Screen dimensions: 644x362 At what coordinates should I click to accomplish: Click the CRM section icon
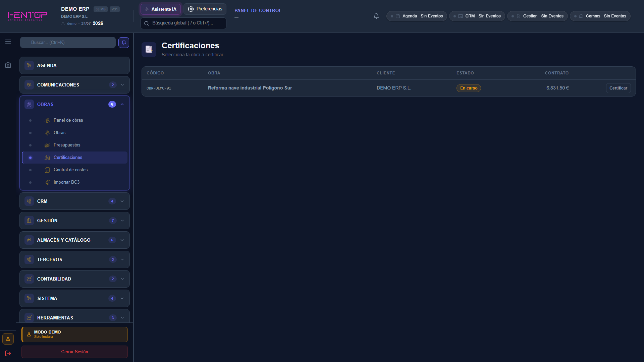[x=29, y=201]
